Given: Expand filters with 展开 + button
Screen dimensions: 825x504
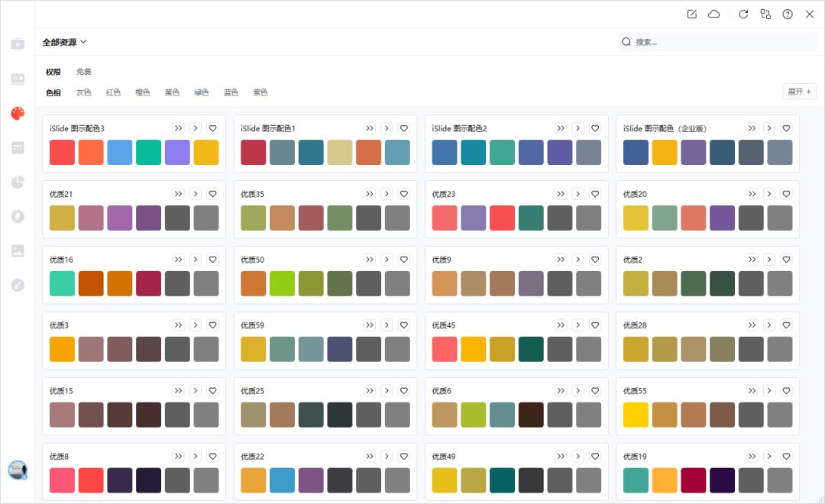Looking at the screenshot, I should point(800,92).
